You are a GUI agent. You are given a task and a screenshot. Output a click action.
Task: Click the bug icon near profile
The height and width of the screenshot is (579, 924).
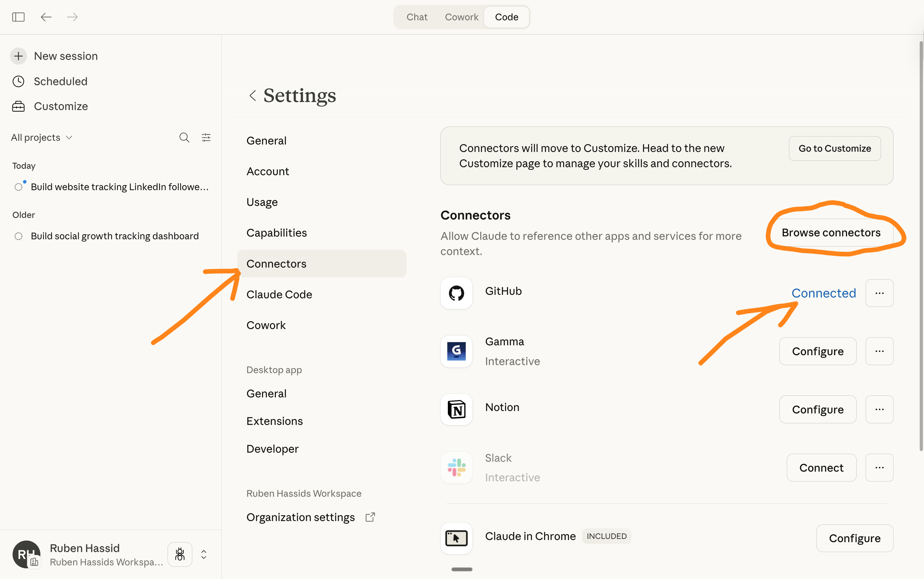[x=180, y=554]
